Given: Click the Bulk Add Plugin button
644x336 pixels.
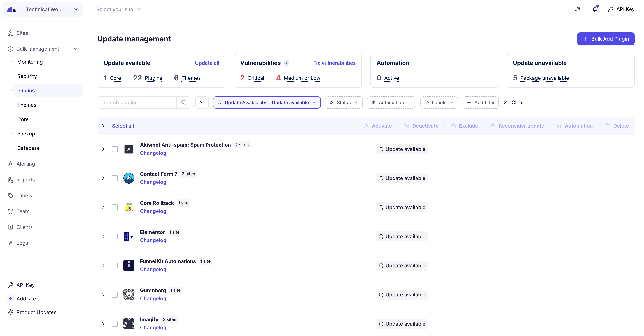Looking at the screenshot, I should point(606,39).
